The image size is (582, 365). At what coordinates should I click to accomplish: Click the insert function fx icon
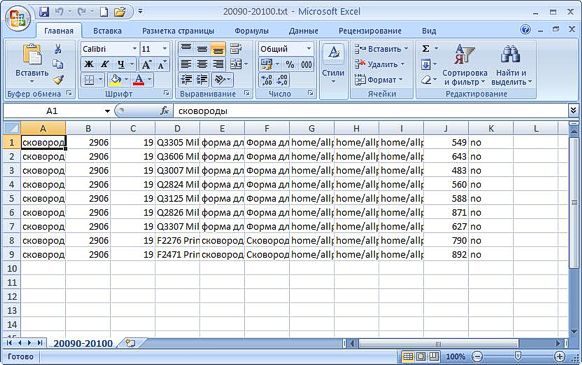point(164,111)
